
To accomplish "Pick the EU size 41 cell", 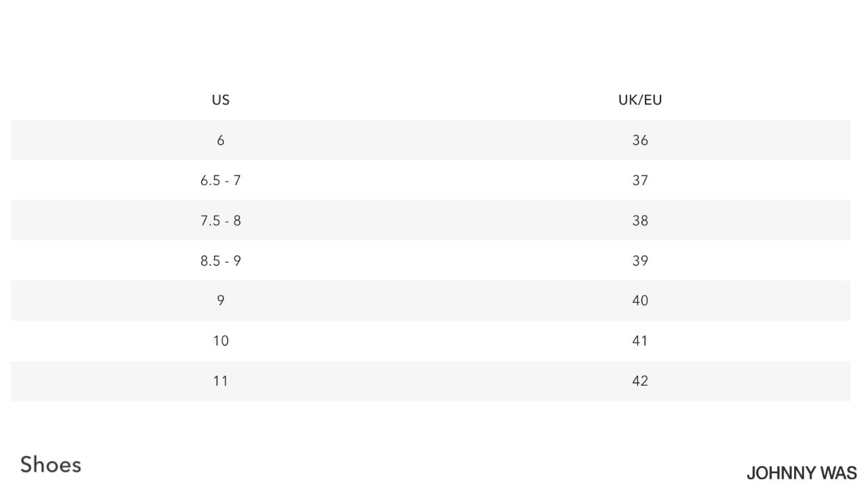I will [x=639, y=340].
